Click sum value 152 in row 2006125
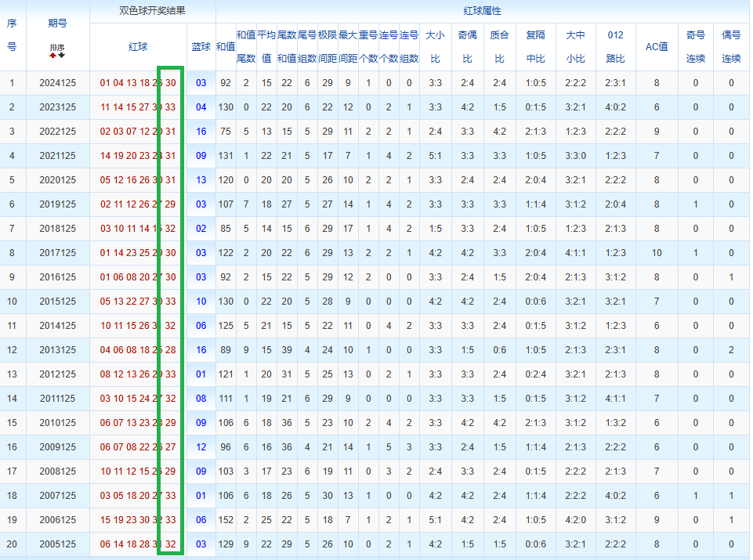 [226, 520]
